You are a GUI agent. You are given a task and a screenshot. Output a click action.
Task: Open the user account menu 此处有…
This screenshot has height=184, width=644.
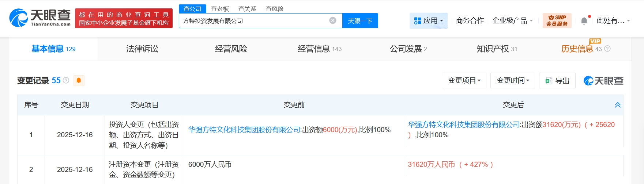pos(613,21)
